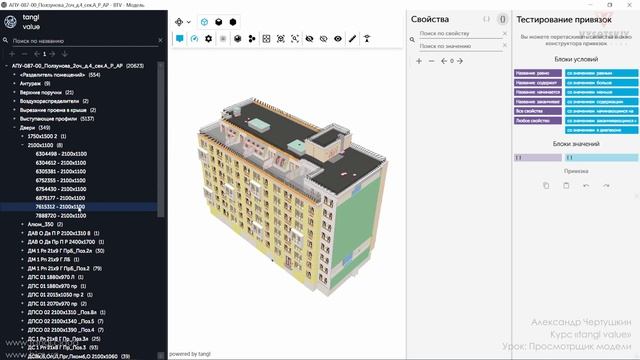Image resolution: width=640 pixels, height=360 pixels.
Task: Click the fit-object-to-frame icon
Action: coord(280,39)
